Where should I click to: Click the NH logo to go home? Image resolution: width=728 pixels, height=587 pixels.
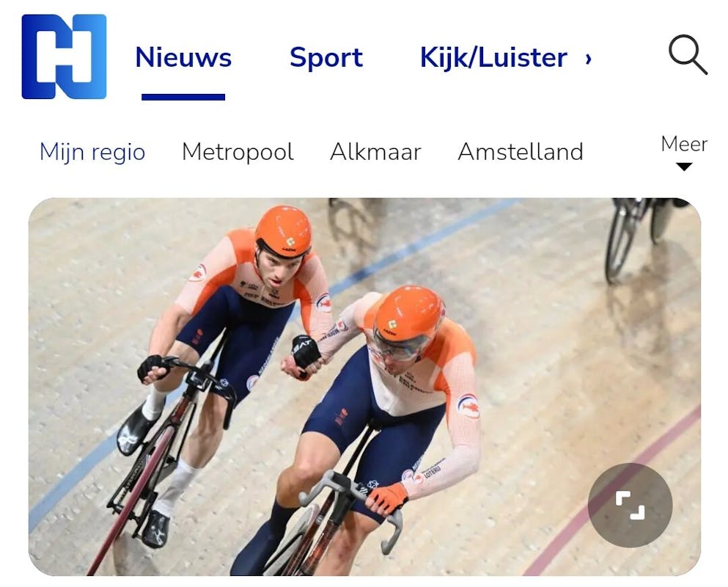click(64, 56)
